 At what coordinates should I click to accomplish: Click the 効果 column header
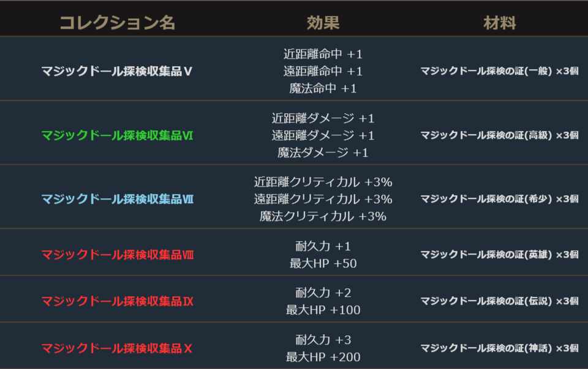[x=323, y=23]
